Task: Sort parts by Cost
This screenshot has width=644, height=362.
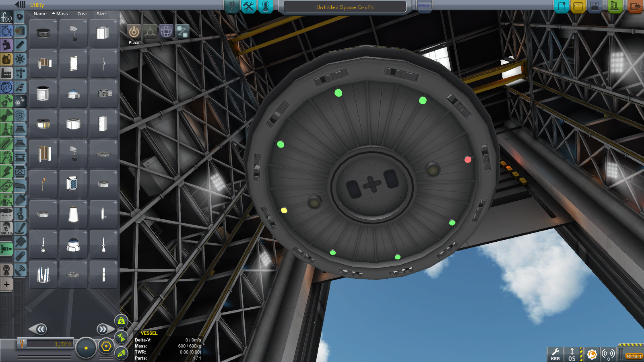Action: pos(82,14)
